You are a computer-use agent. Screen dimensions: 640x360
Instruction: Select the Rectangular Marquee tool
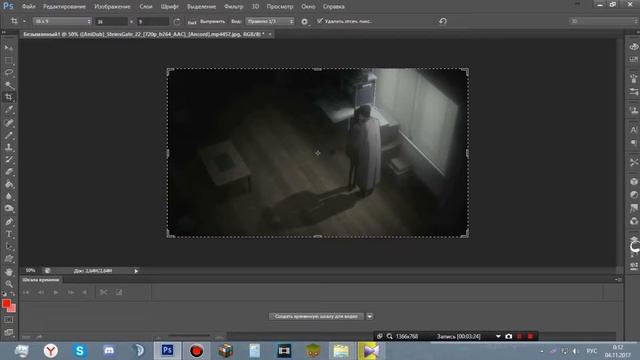9,60
